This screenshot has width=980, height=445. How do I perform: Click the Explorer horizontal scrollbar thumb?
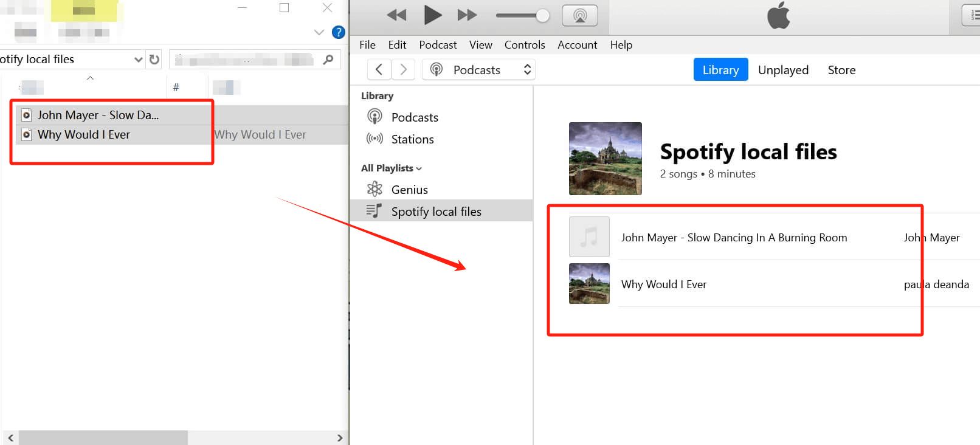(x=103, y=438)
